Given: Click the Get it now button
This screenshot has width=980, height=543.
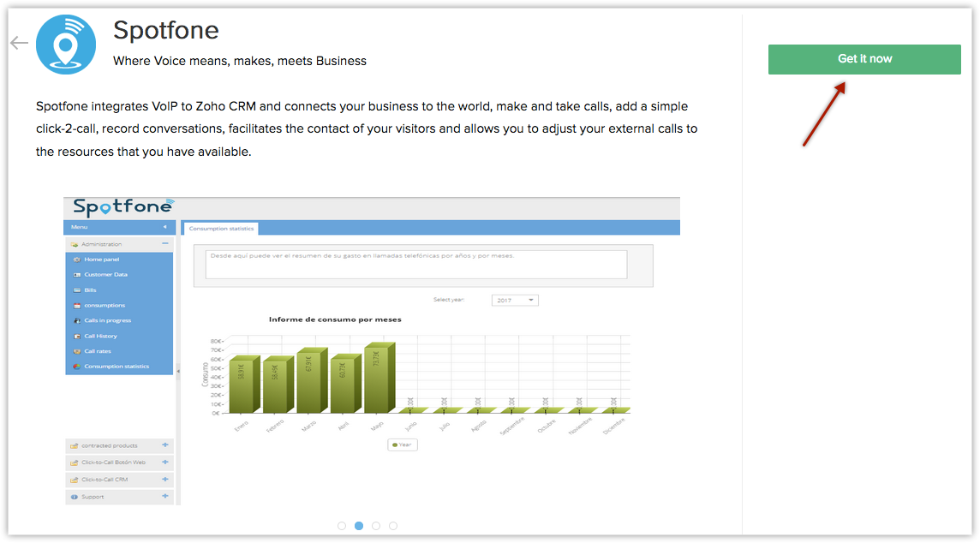Looking at the screenshot, I should coord(864,59).
